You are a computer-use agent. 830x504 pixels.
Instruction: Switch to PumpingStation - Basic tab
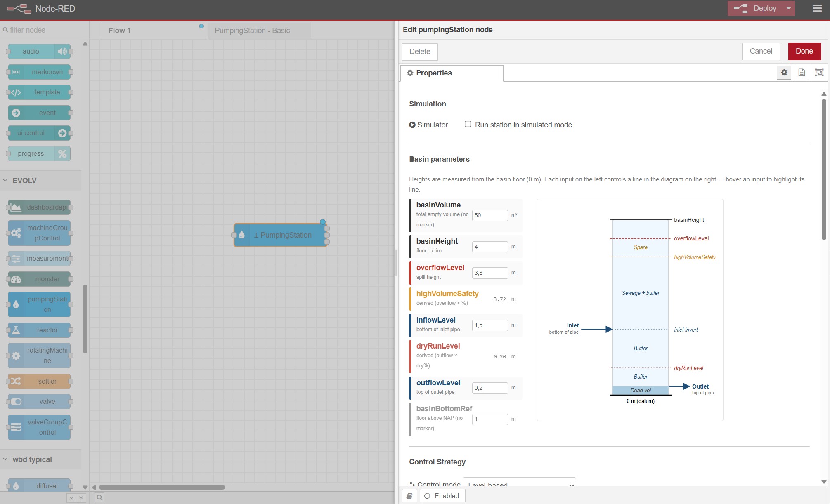[x=260, y=31]
